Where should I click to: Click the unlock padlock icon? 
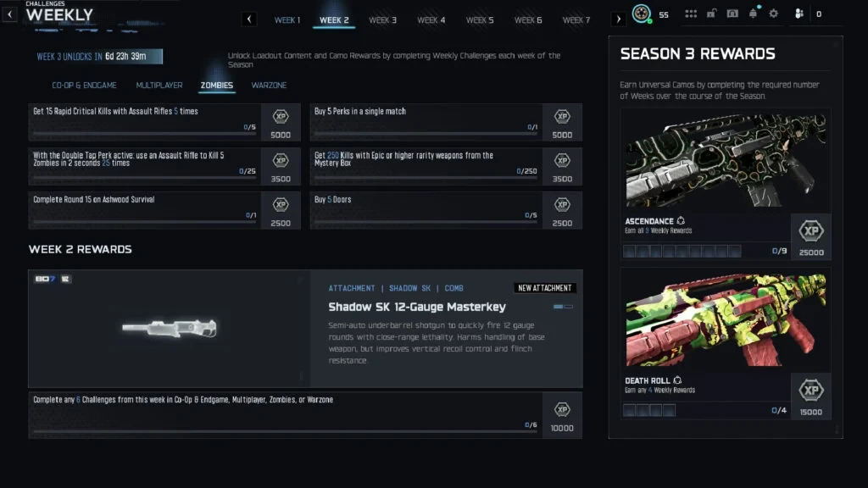click(713, 14)
